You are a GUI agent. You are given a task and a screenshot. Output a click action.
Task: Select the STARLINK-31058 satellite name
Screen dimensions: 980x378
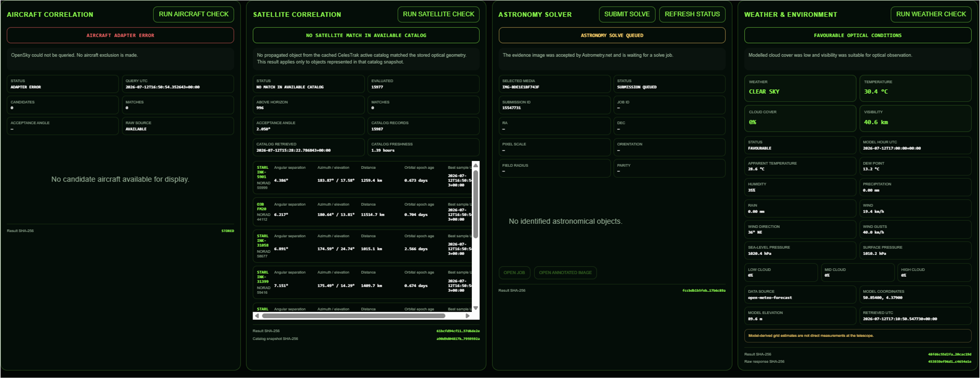click(263, 240)
